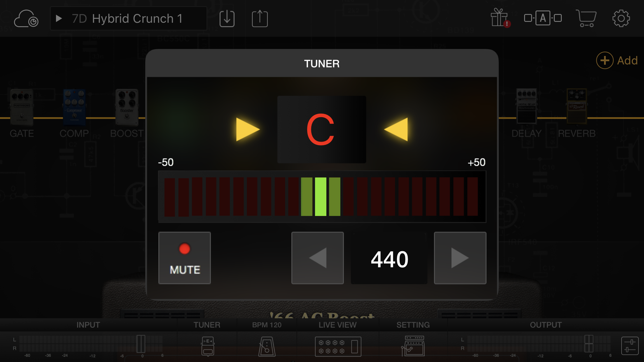Toggle the LIVE VIEW pedalboard icon
This screenshot has width=644, height=362.
[338, 346]
